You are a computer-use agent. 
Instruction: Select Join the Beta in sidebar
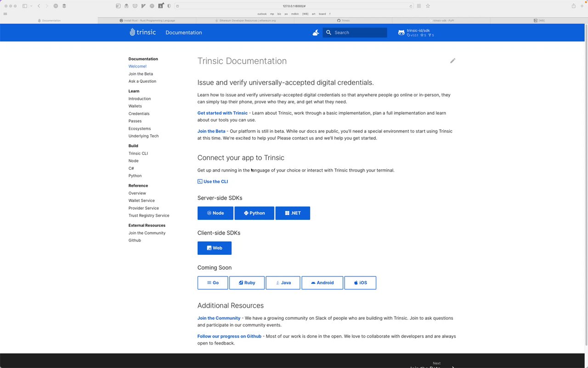coord(141,74)
